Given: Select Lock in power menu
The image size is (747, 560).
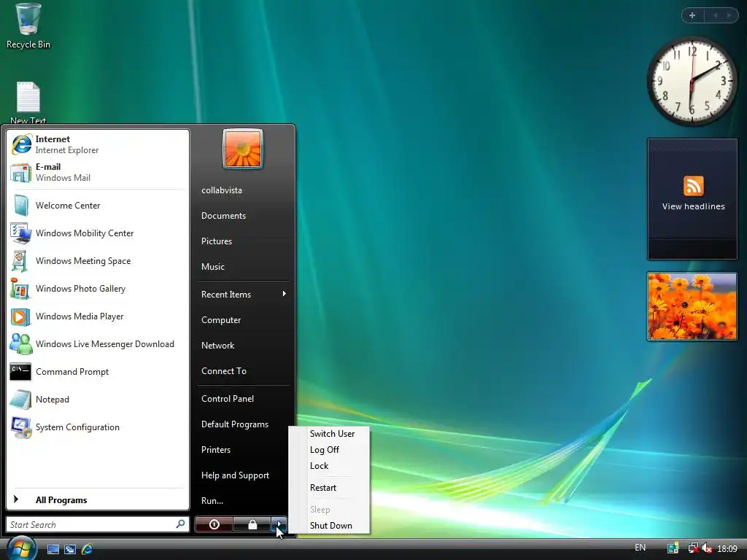Looking at the screenshot, I should (319, 466).
